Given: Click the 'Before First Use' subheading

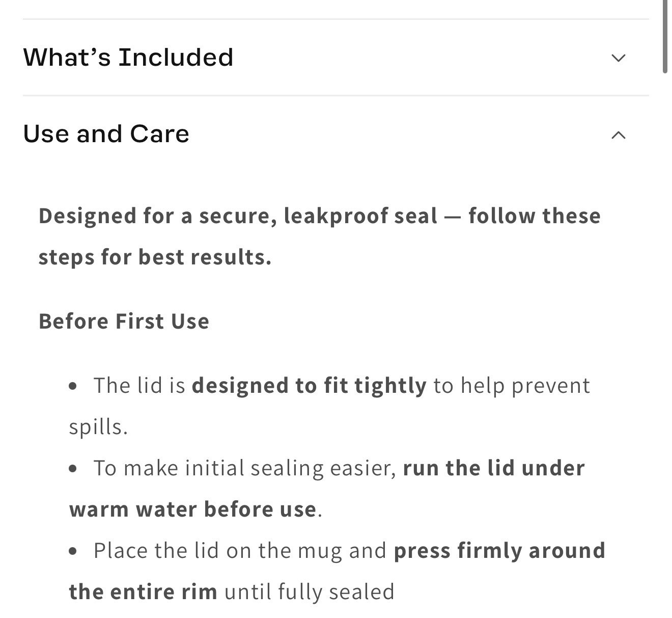Looking at the screenshot, I should 124,321.
